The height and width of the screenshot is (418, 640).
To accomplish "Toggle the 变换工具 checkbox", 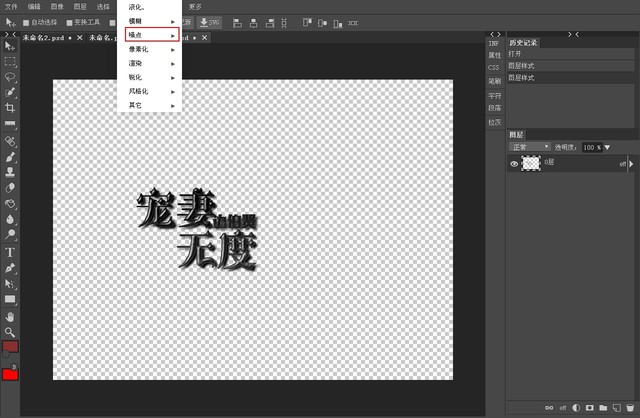I will (x=69, y=22).
